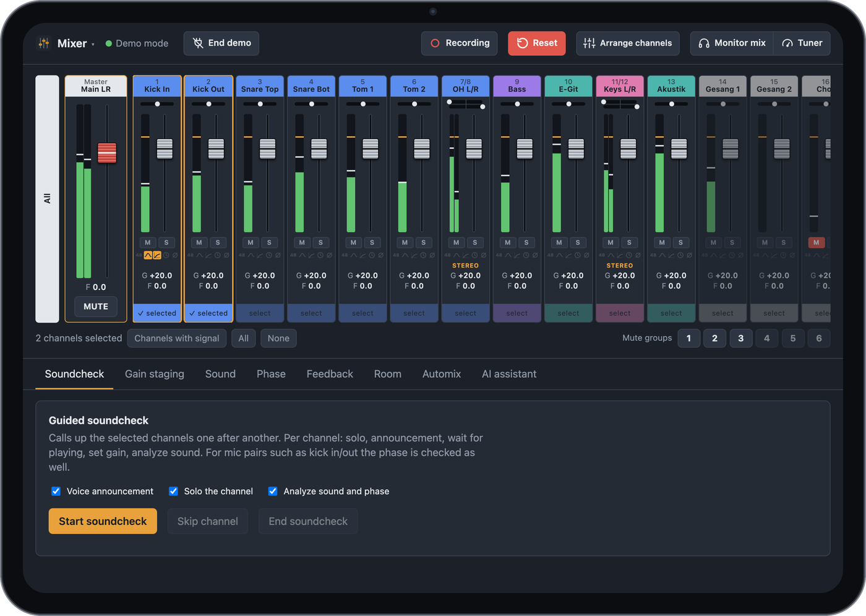
Task: Click the Start soundcheck button
Action: click(103, 521)
